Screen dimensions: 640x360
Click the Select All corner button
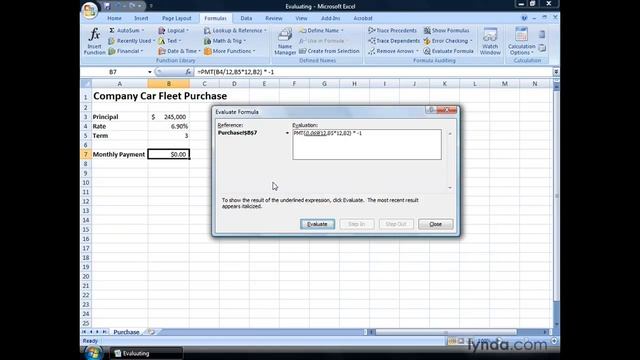[86, 84]
